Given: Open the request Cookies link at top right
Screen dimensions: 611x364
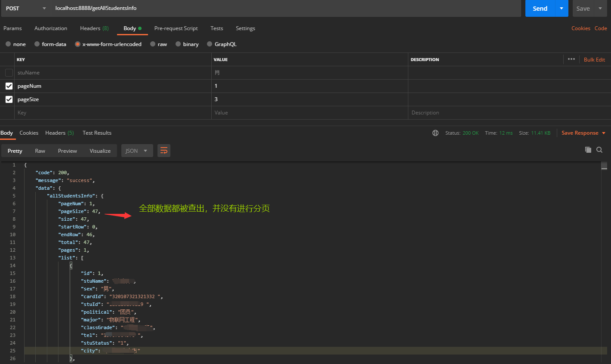Looking at the screenshot, I should click(x=581, y=28).
